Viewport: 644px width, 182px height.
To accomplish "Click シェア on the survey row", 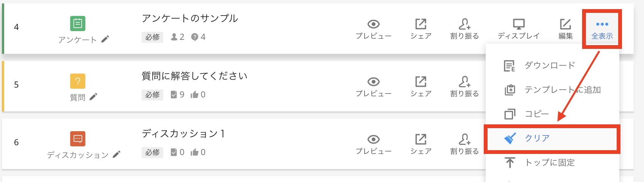I will 421,29.
